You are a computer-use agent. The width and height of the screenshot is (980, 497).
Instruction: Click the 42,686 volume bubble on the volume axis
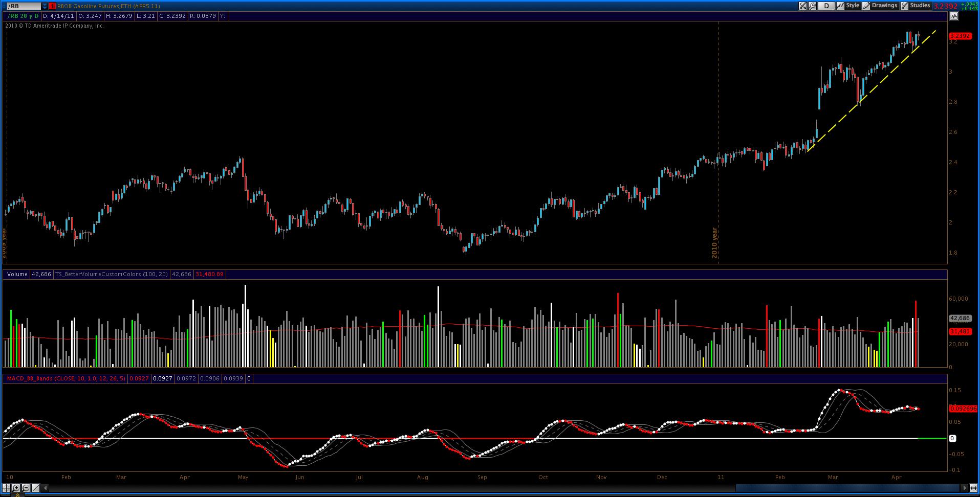click(x=960, y=318)
